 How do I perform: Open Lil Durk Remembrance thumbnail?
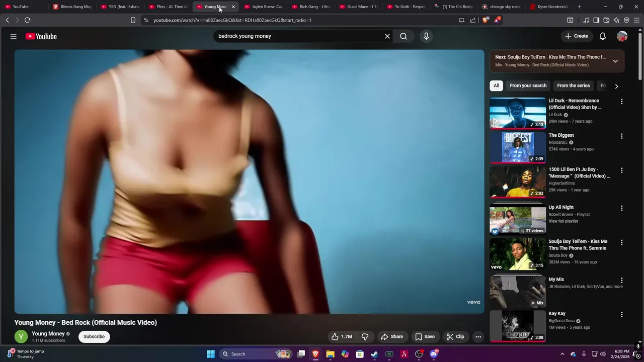coord(518,113)
